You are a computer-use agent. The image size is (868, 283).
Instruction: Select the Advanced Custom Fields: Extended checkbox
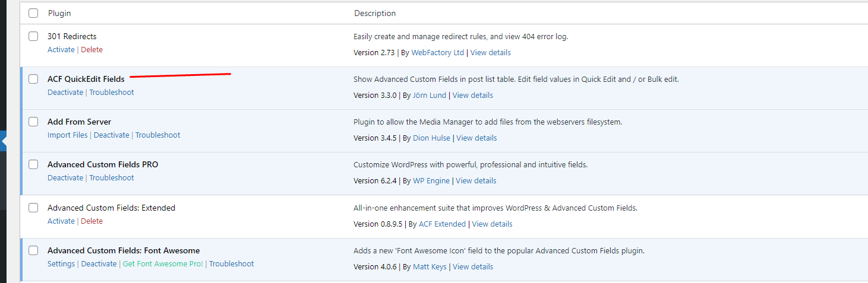33,208
